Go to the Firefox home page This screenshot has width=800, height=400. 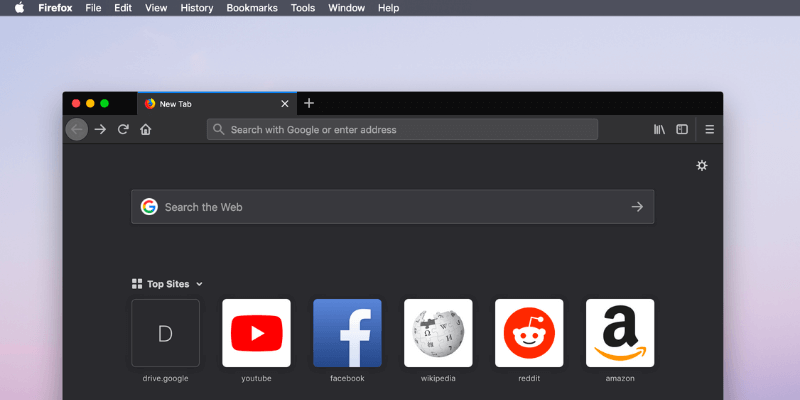pos(145,130)
